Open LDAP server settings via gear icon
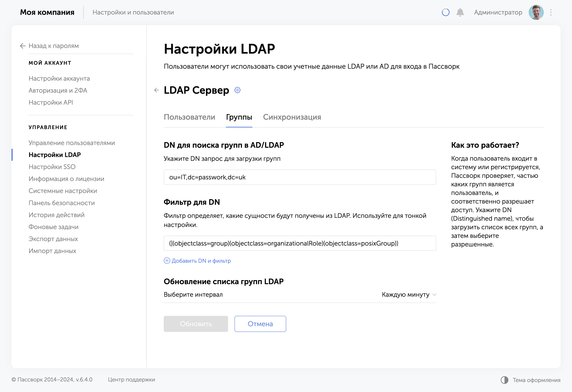Viewport: 572px width, 392px height. click(237, 90)
